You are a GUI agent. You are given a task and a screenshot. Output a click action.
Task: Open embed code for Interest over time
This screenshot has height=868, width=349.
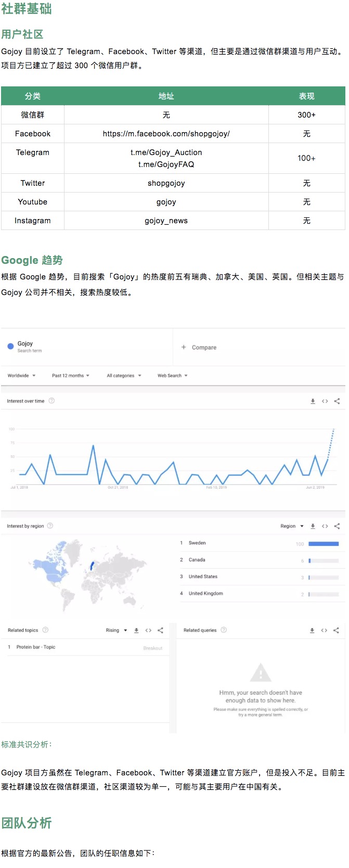pyautogui.click(x=325, y=401)
